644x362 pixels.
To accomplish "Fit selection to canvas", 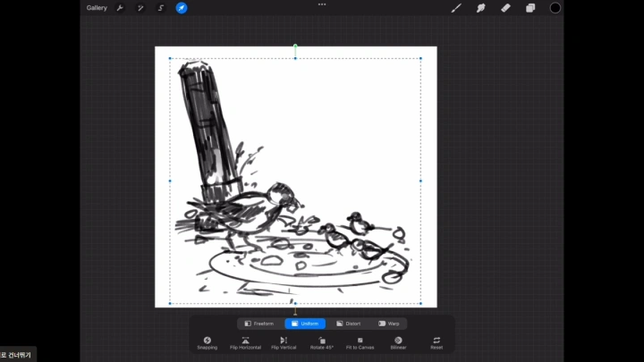I will click(360, 343).
